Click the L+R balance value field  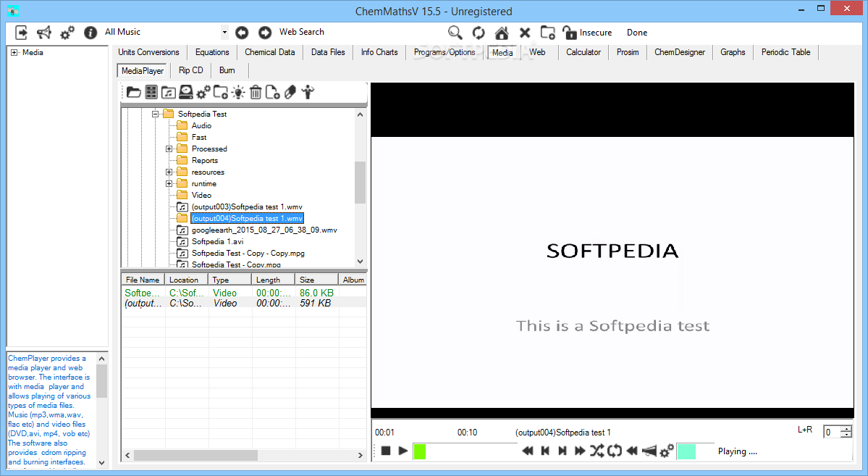[832, 433]
